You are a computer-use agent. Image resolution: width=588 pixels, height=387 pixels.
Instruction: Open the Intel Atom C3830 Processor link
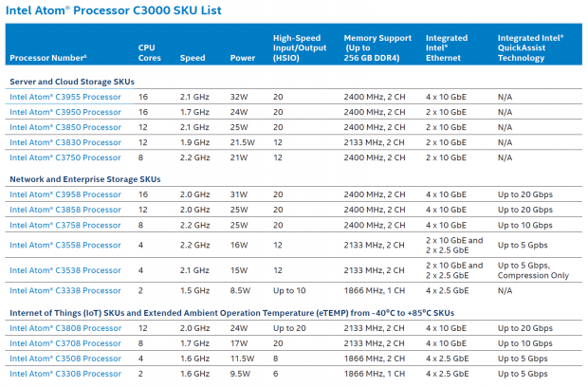pos(65,142)
